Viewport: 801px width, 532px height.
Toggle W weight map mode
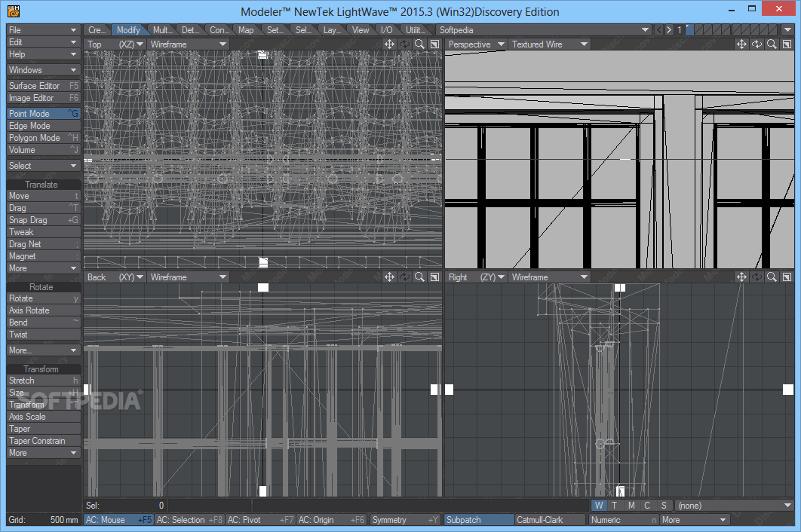coord(599,506)
